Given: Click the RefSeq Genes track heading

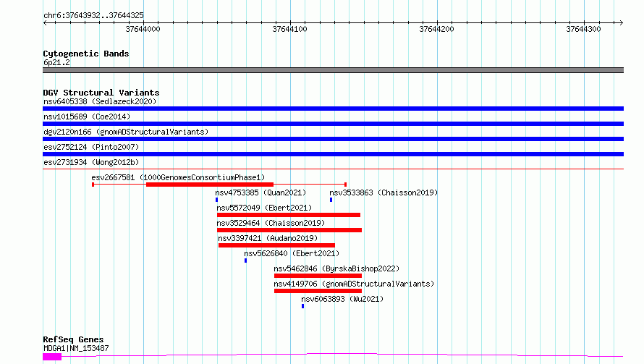Looking at the screenshot, I should [73, 340].
